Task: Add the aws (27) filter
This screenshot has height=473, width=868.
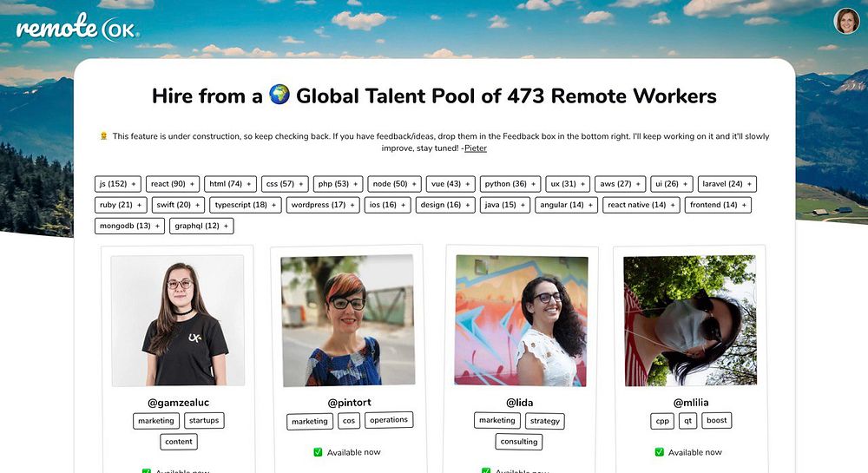Action: 620,184
